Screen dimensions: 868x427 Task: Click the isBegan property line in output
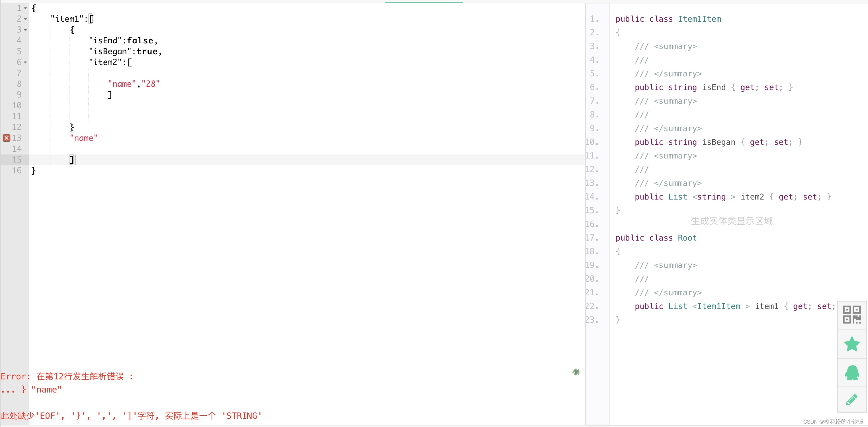pyautogui.click(x=718, y=142)
